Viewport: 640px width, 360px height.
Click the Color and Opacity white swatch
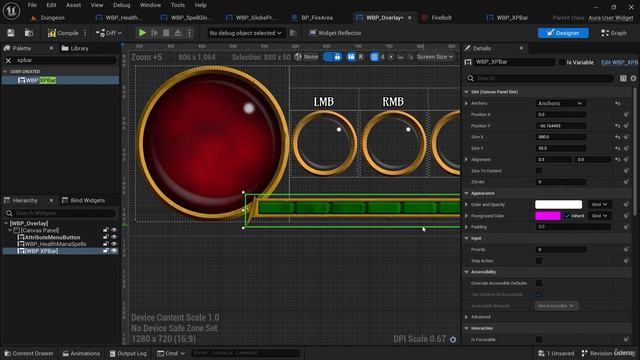coord(558,204)
